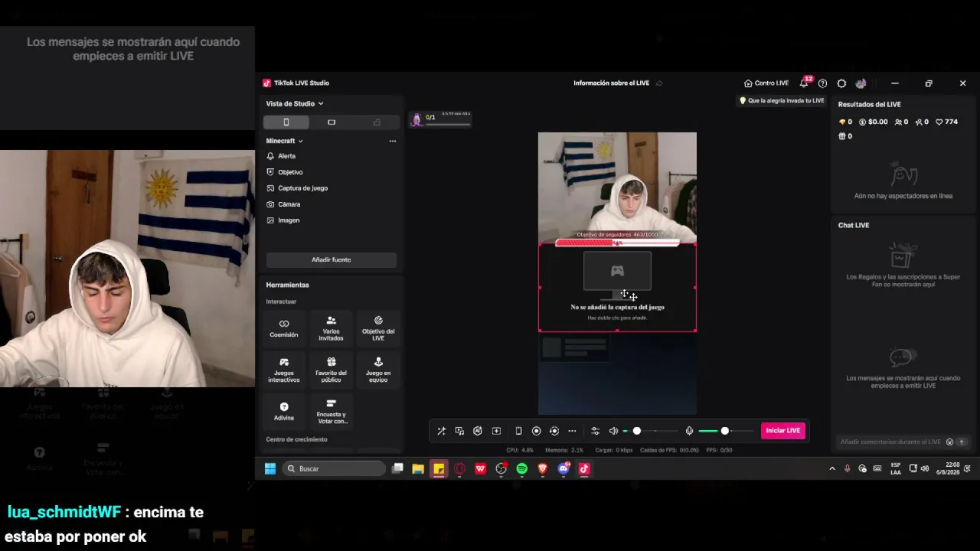Open the audio mixer settings icon

pos(595,431)
